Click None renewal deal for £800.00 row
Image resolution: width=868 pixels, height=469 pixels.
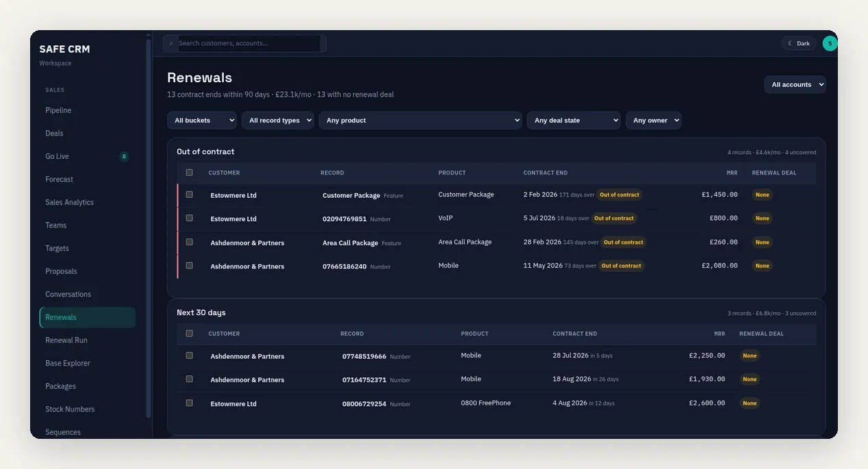(762, 218)
